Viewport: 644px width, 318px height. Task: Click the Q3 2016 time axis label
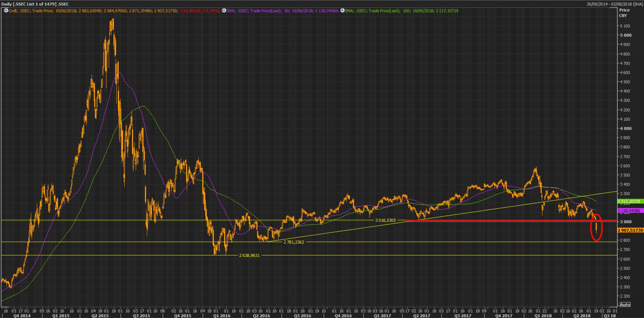(x=303, y=316)
